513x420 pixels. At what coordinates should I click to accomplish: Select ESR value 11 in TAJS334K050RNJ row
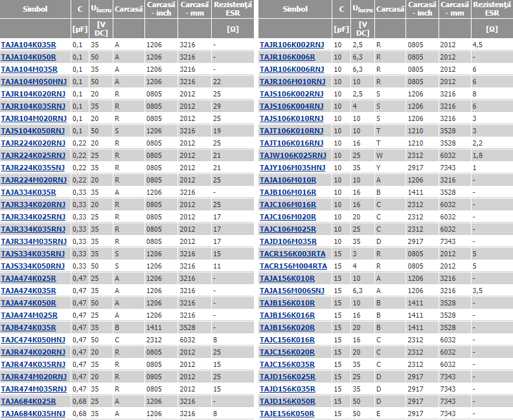click(217, 267)
